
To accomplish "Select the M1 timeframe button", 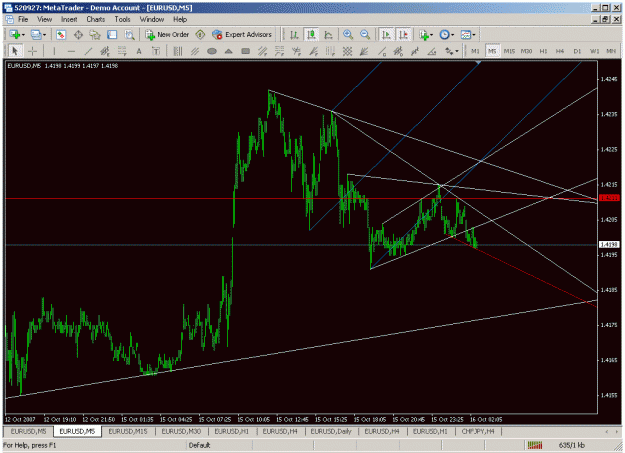I will (x=475, y=51).
